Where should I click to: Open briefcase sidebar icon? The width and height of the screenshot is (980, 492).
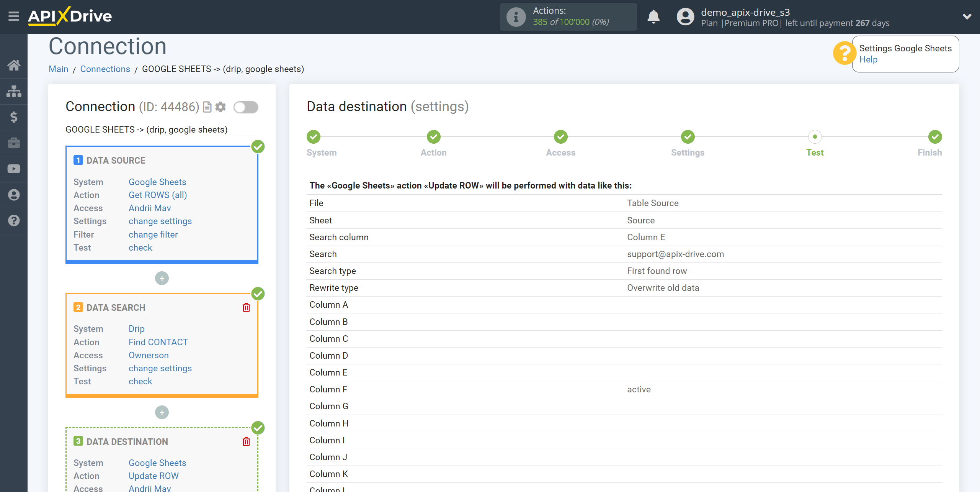(x=14, y=143)
